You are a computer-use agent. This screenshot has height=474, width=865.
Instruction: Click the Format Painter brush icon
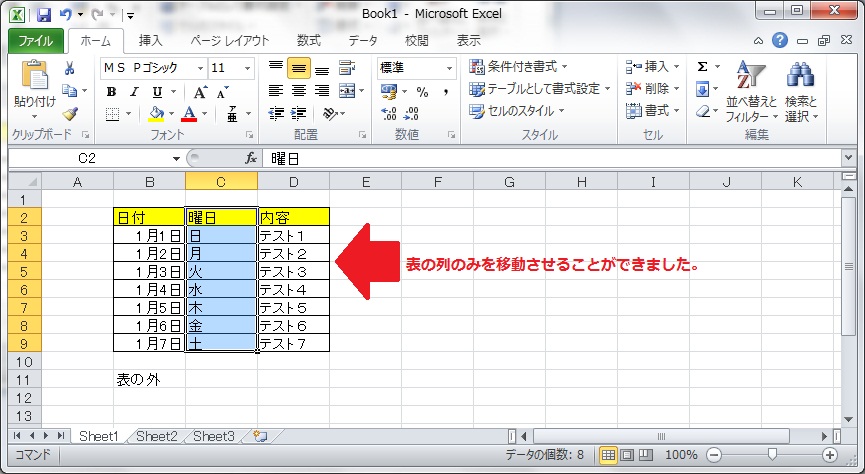tap(70, 114)
